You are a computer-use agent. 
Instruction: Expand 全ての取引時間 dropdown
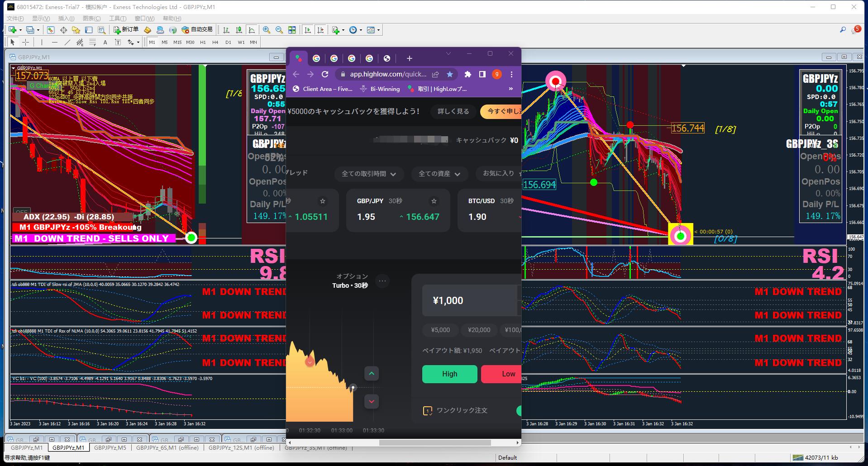(369, 174)
